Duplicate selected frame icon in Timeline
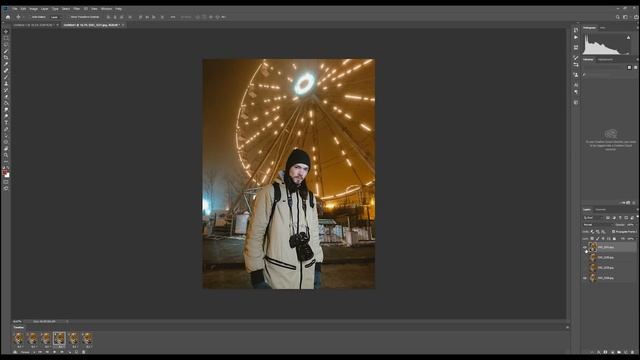Viewport: 640px width, 360px height. (x=76, y=352)
